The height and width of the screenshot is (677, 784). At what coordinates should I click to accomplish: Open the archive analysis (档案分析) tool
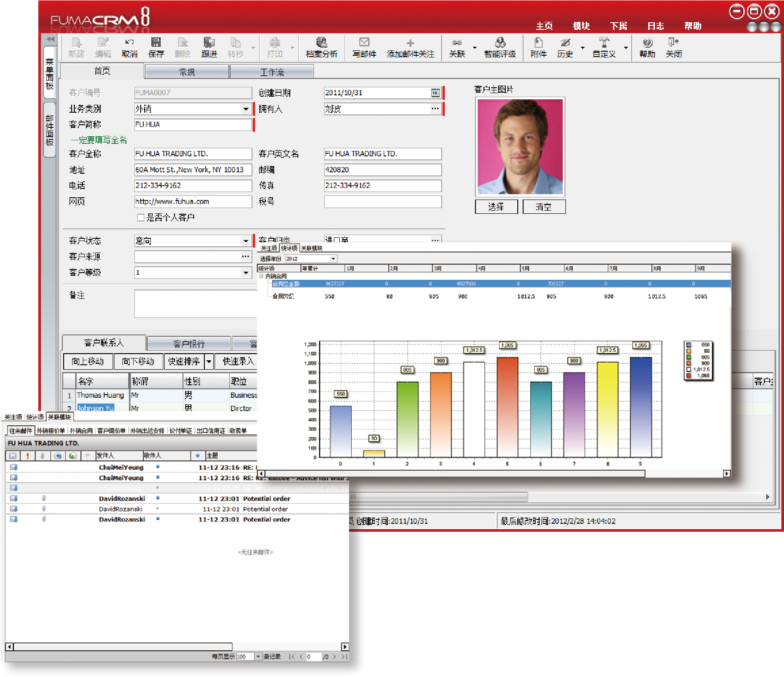click(321, 43)
